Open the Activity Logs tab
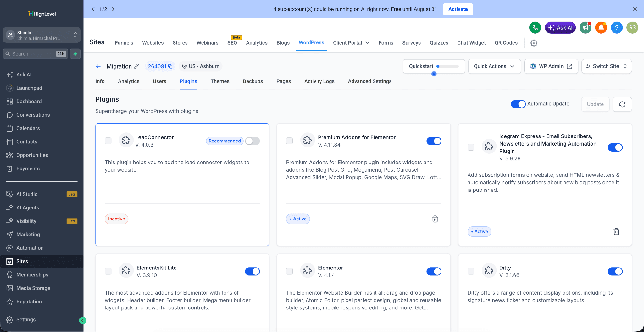The height and width of the screenshot is (332, 644). [x=319, y=81]
